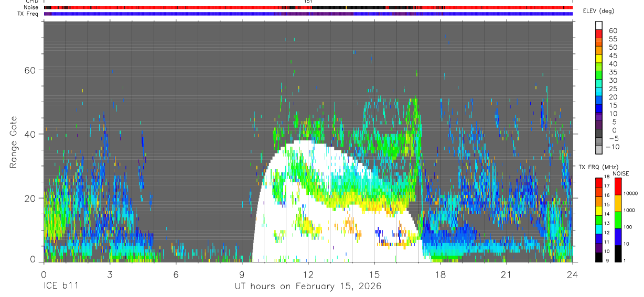
Task: Click the x-axis tick label 18 UT hours
Action: [x=440, y=275]
